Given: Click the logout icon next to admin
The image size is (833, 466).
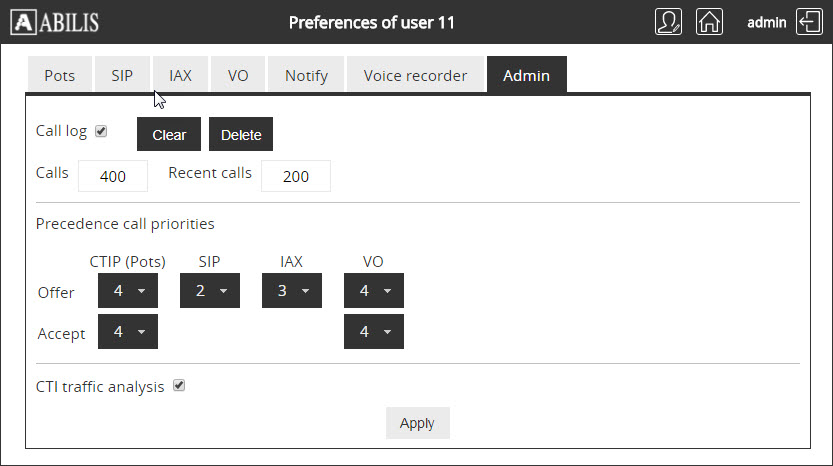Looking at the screenshot, I should coord(809,22).
